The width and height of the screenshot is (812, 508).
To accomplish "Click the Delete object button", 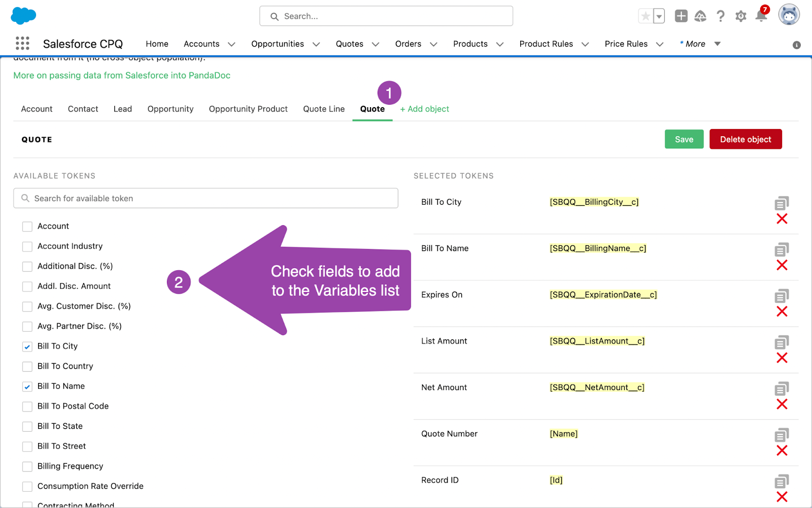I will click(x=746, y=139).
